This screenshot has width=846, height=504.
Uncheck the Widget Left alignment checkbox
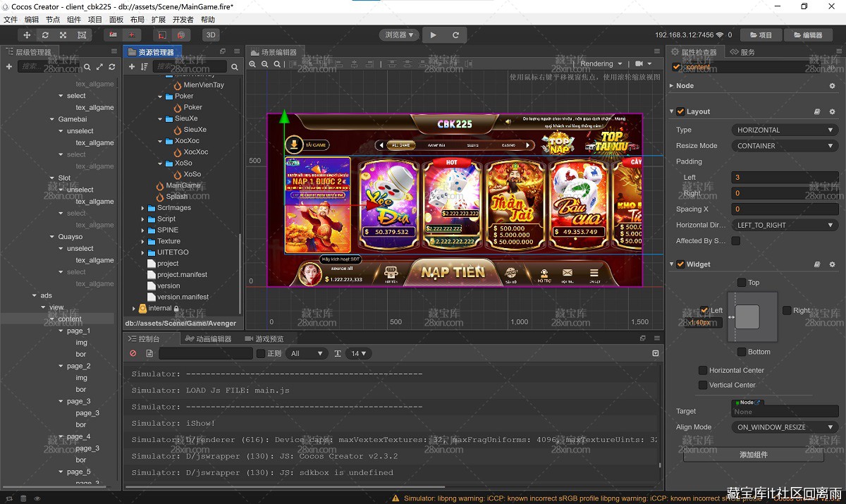pyautogui.click(x=704, y=310)
